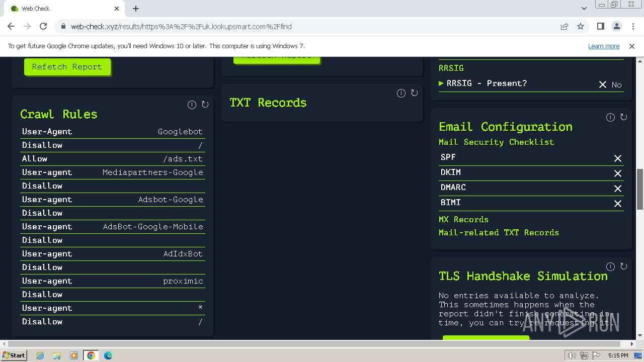Reload the TXT Records card
The width and height of the screenshot is (644, 362).
[414, 93]
